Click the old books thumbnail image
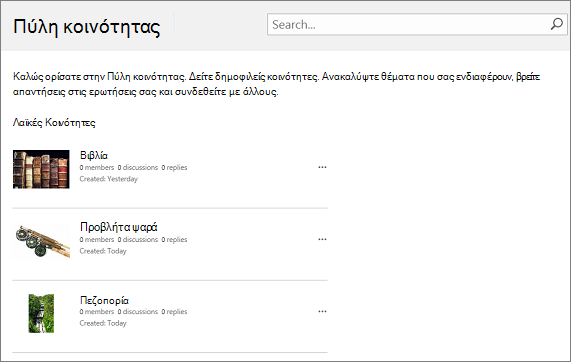 tap(41, 169)
